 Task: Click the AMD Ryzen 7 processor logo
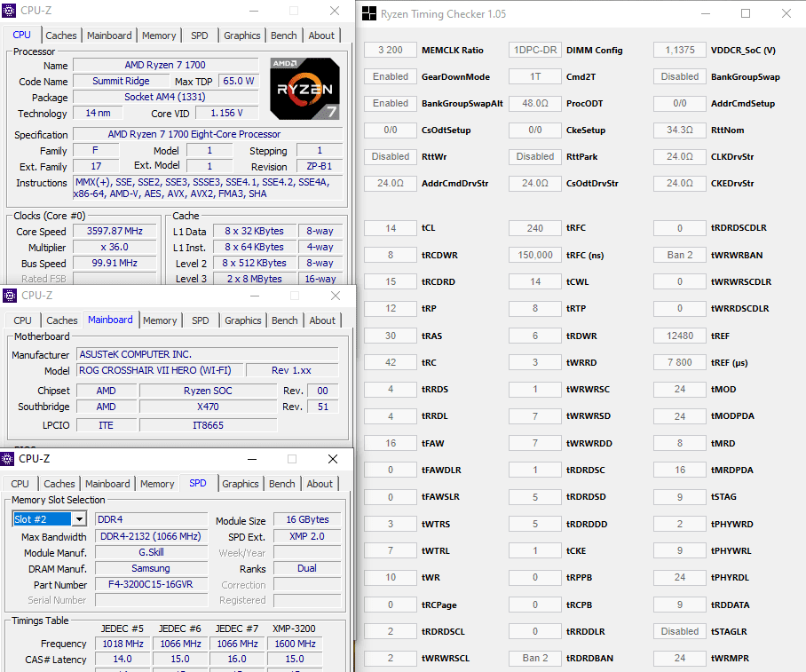click(x=304, y=89)
